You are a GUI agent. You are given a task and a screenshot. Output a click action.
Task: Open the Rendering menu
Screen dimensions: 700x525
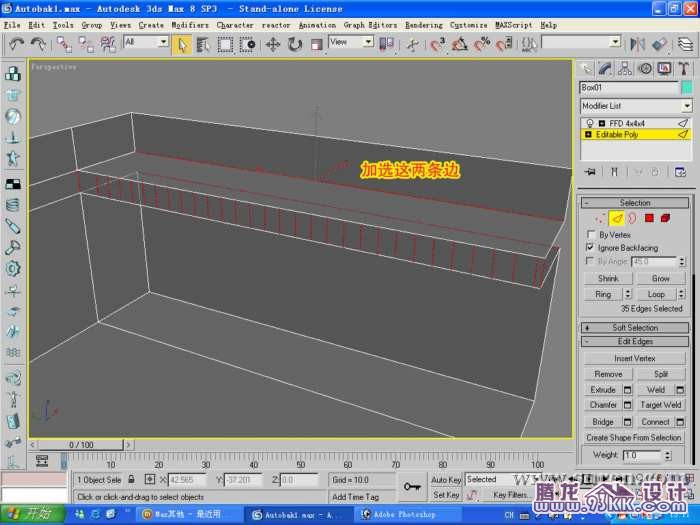click(x=424, y=25)
